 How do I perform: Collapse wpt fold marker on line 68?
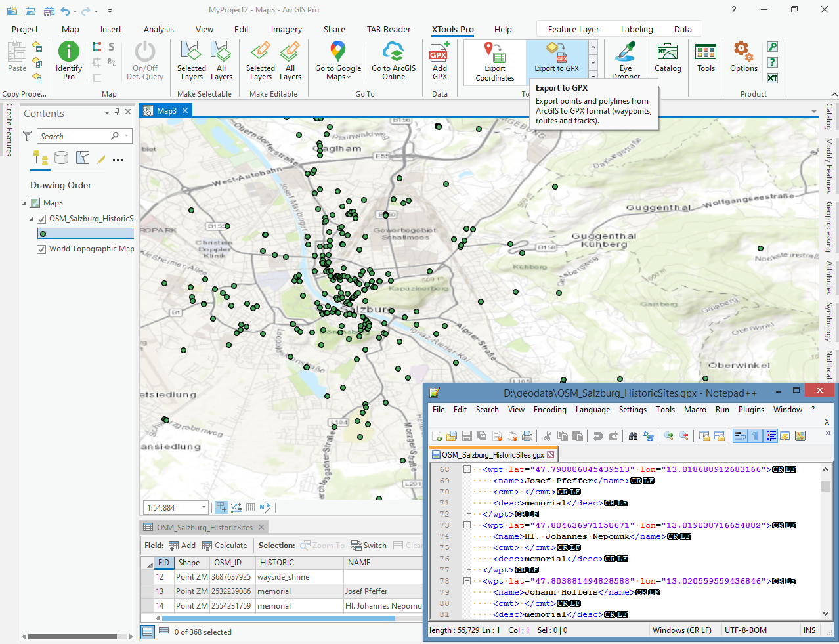(467, 469)
